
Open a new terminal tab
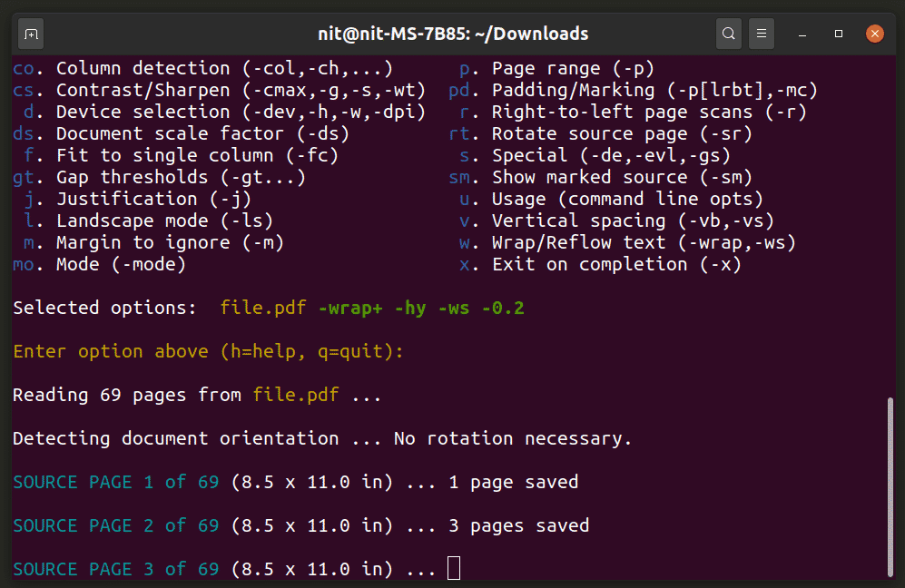coord(31,34)
